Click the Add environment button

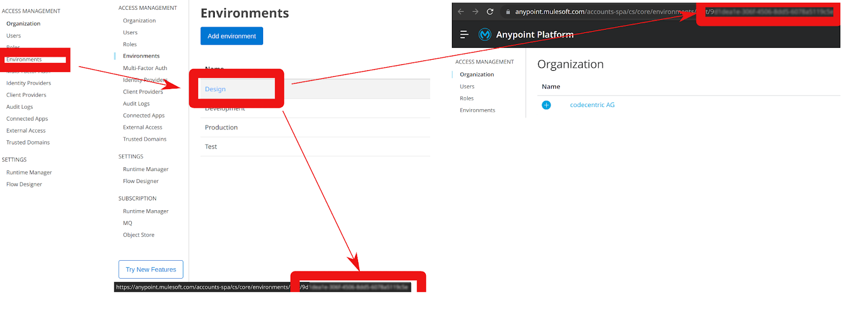pyautogui.click(x=232, y=36)
